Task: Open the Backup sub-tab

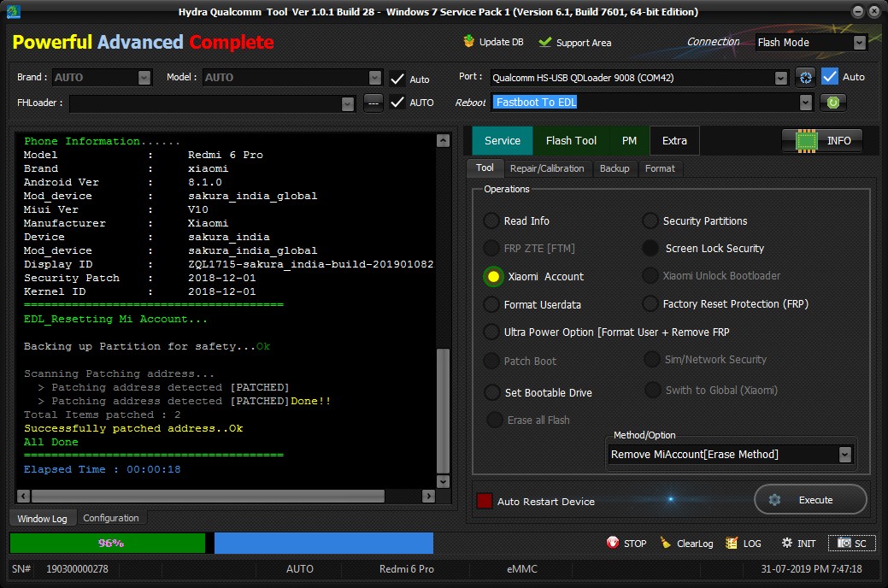Action: click(615, 168)
